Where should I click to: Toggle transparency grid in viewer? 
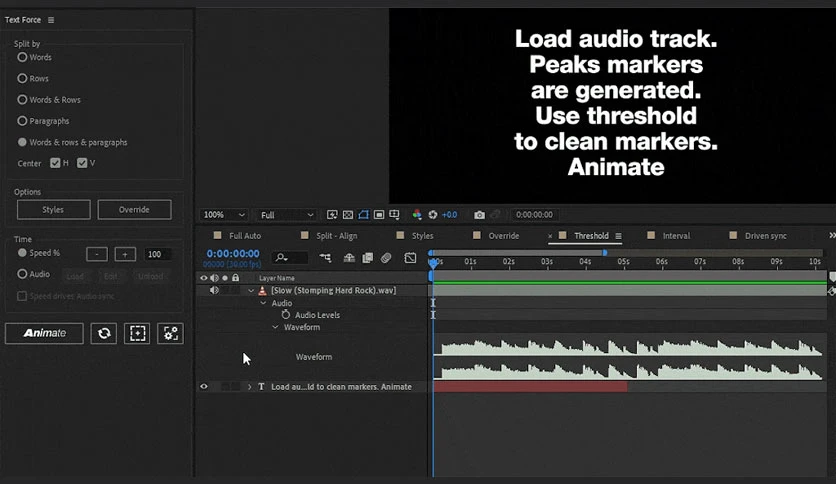348,215
